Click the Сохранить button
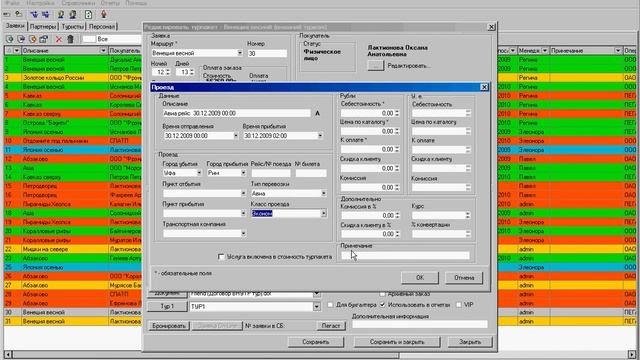Image resolution: width=640 pixels, height=360 pixels. click(316, 342)
